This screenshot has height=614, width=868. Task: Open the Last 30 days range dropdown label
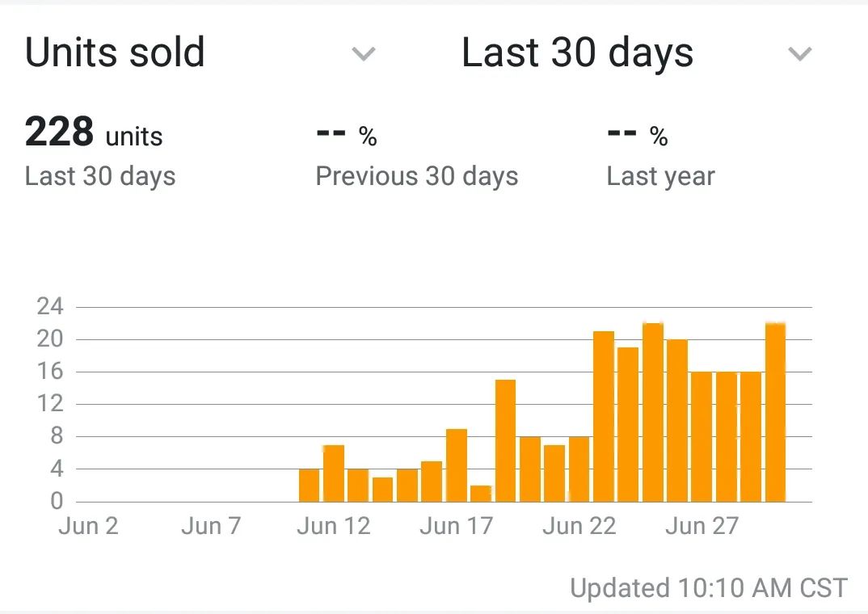pos(577,53)
